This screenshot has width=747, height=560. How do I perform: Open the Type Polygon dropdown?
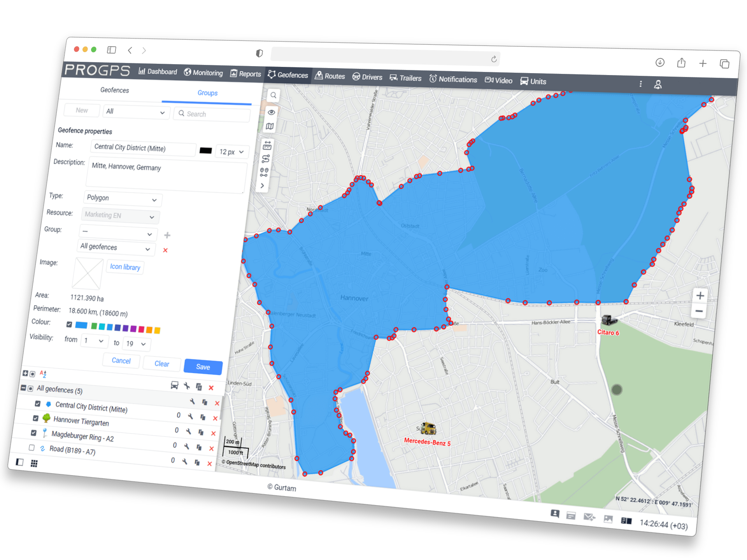coord(122,199)
